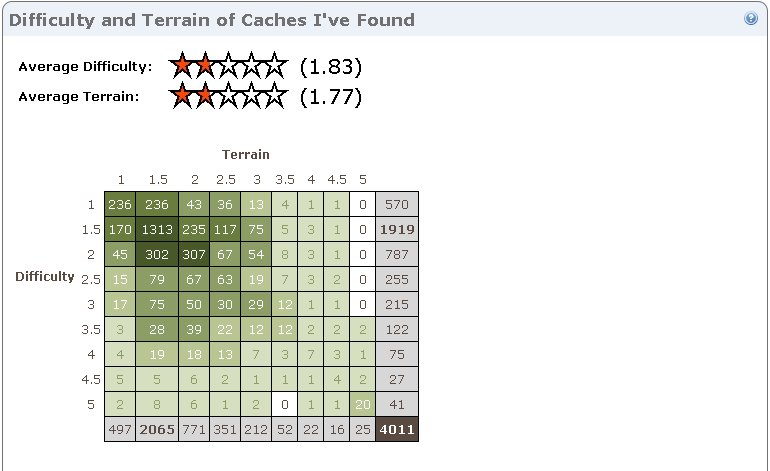Click the average terrain value (1.77)
This screenshot has height=471, width=770.
point(330,97)
